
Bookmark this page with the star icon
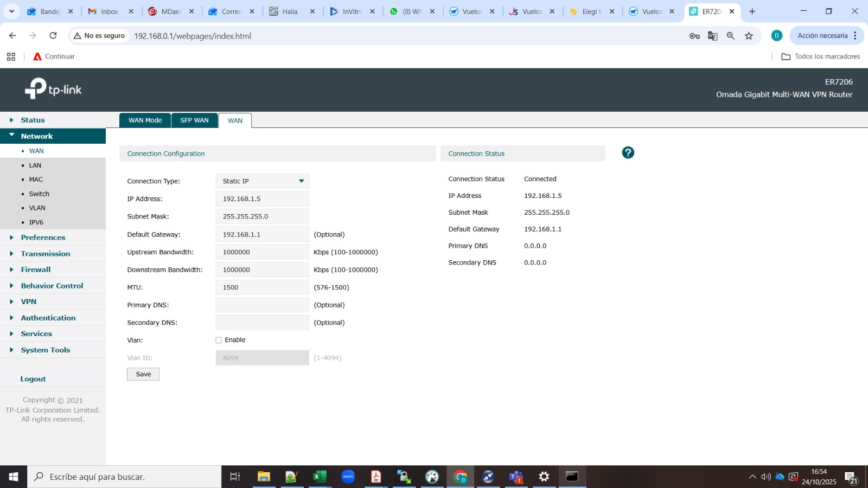coord(749,36)
